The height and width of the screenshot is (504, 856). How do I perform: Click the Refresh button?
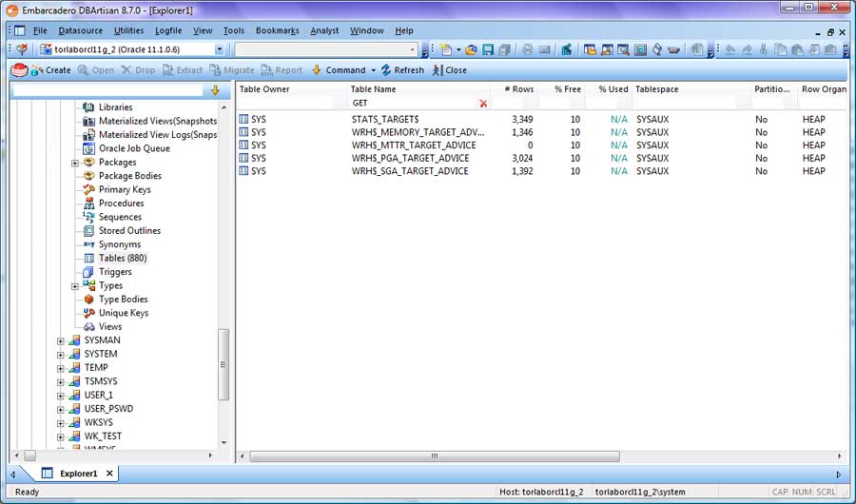(x=402, y=70)
